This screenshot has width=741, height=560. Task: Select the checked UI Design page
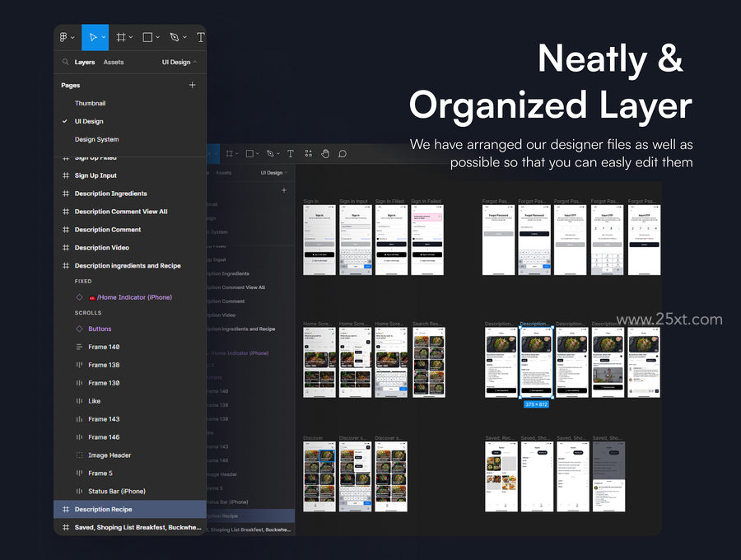coord(89,121)
